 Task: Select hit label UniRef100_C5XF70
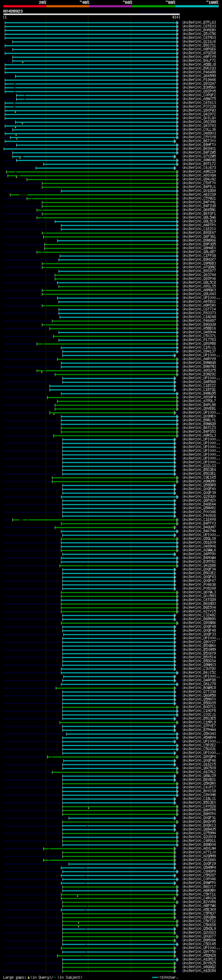point(199,183)
